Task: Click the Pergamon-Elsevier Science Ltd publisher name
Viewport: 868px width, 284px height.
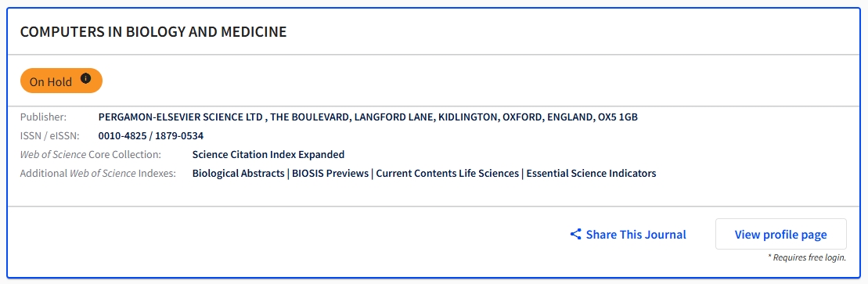Action: click(181, 117)
